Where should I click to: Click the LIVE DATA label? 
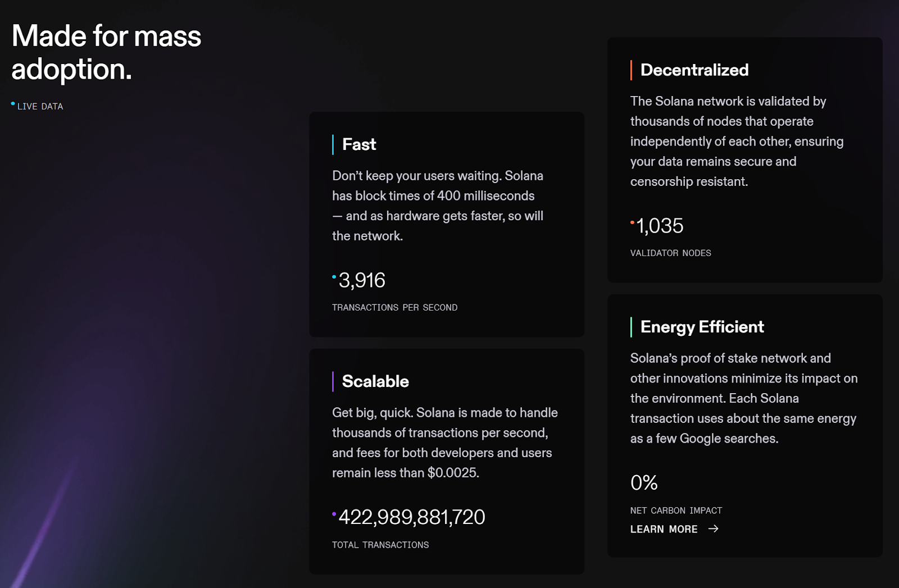click(x=40, y=106)
